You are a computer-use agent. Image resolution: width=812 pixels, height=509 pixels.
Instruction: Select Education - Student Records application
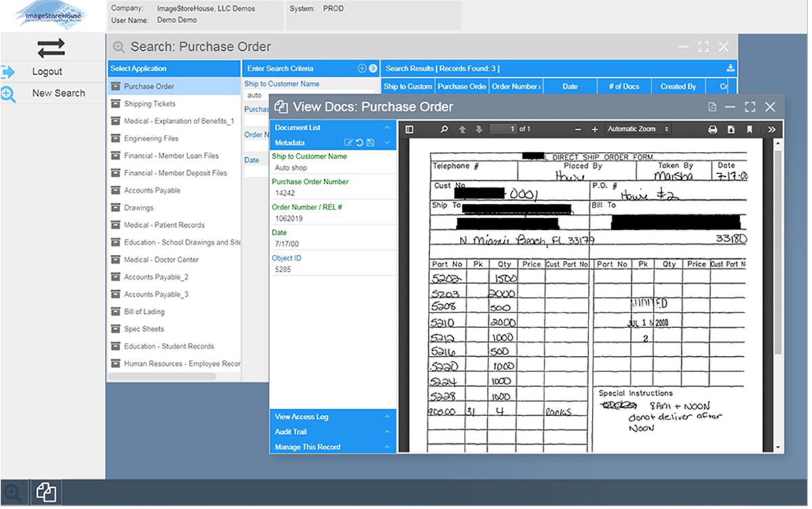pos(175,346)
